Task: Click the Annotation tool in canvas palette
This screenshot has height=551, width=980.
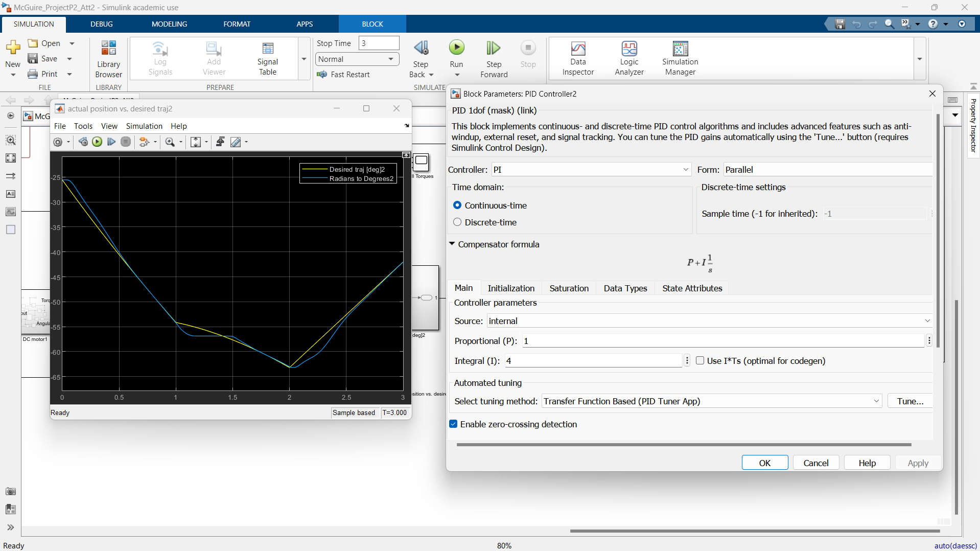Action: pyautogui.click(x=10, y=194)
